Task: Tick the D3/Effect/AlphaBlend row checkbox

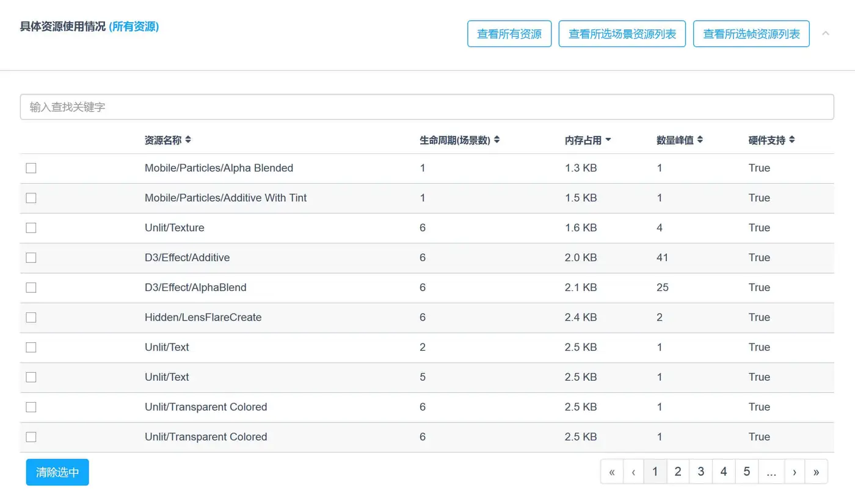Action: point(31,287)
